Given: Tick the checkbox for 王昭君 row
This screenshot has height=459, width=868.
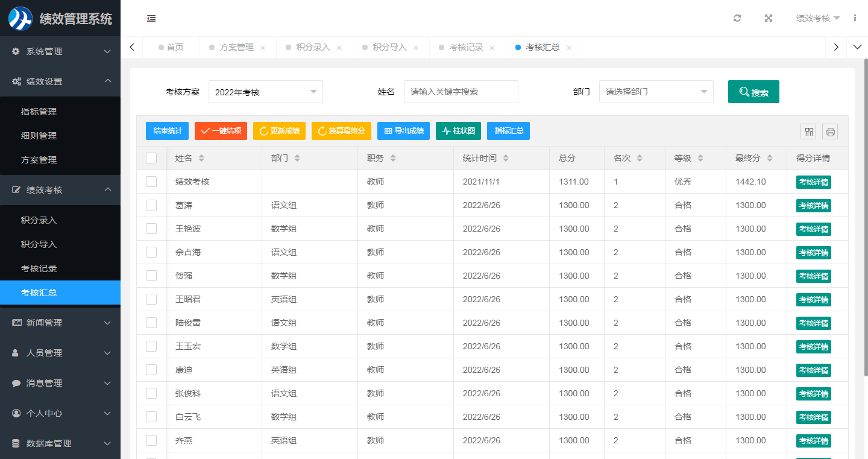Looking at the screenshot, I should click(x=151, y=299).
